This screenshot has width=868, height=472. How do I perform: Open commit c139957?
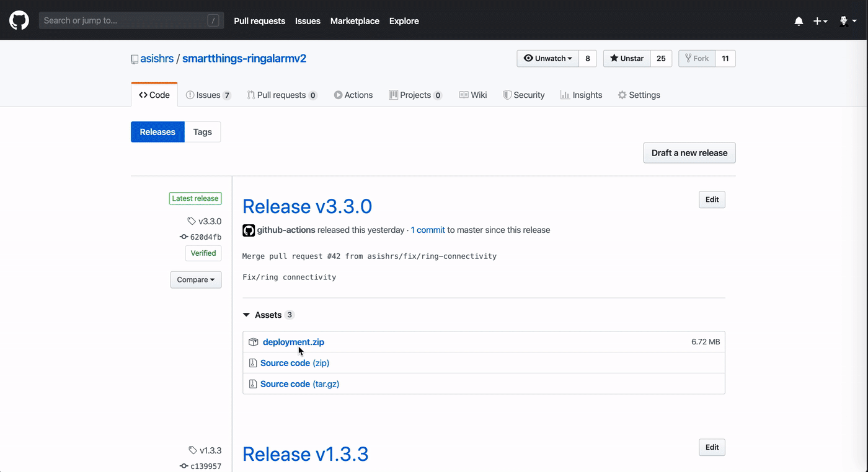point(201,466)
